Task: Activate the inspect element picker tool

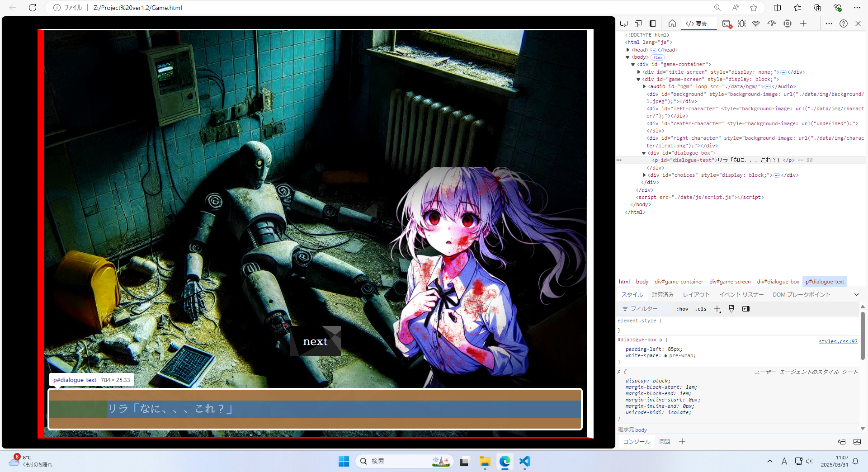Action: point(624,24)
